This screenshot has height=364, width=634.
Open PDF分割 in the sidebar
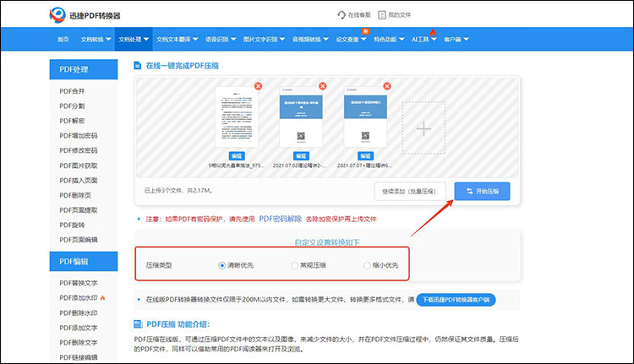pyautogui.click(x=72, y=106)
